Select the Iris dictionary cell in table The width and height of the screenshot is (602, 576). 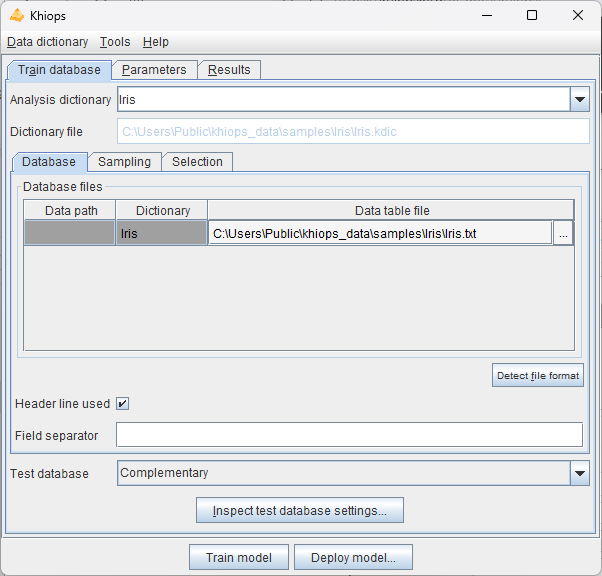[x=162, y=233]
